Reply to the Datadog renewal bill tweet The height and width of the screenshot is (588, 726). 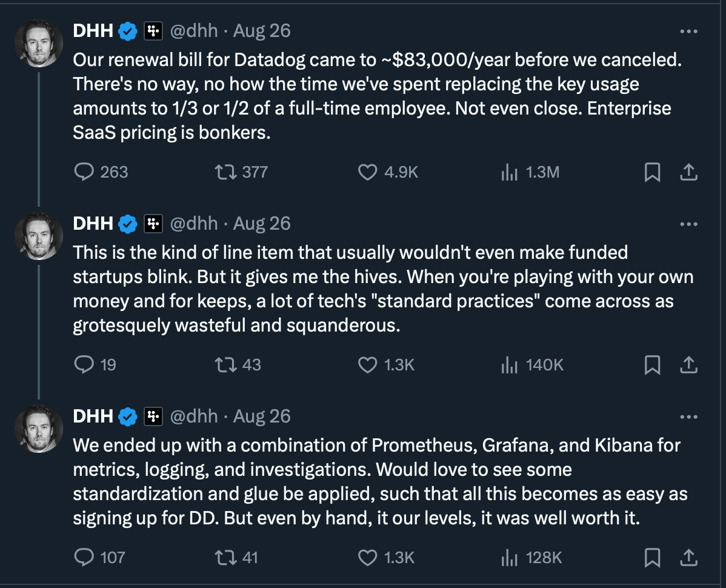[x=83, y=172]
